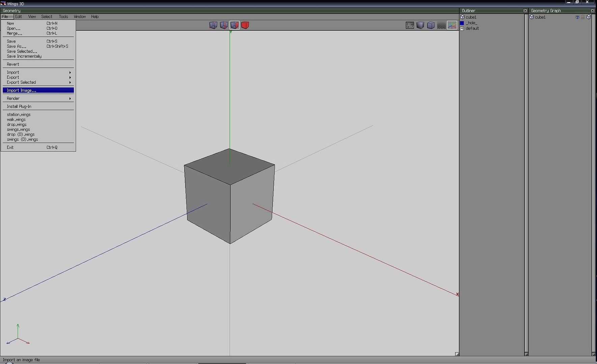The width and height of the screenshot is (597, 364).
Task: Choose Merge... from File menu
Action: (x=38, y=33)
